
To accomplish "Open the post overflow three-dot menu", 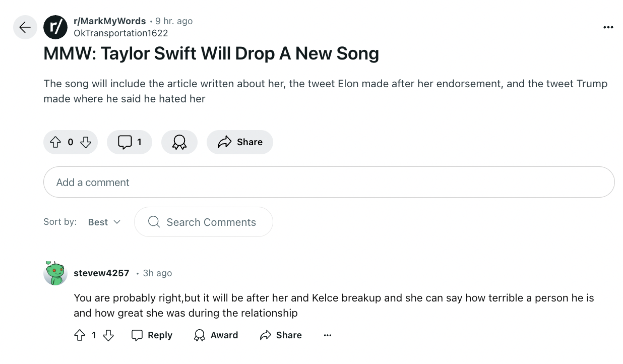I will point(608,27).
